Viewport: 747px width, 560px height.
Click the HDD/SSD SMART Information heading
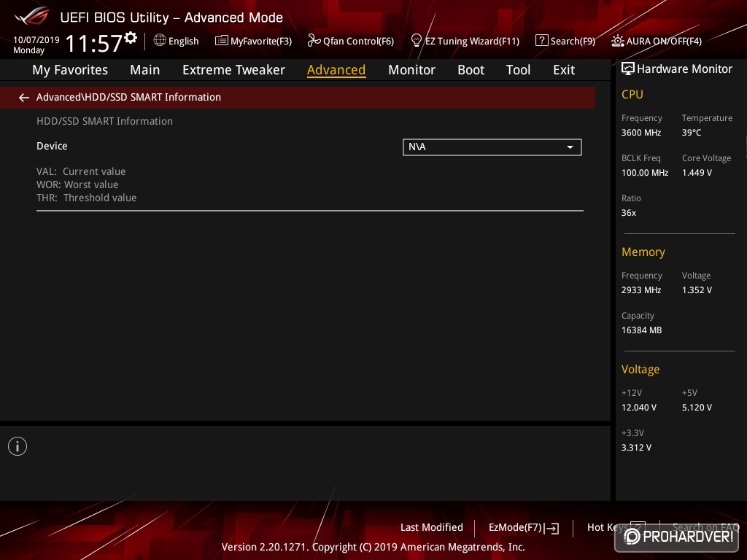tap(105, 122)
